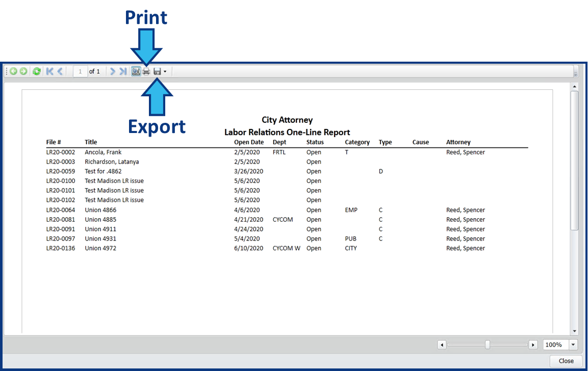The height and width of the screenshot is (371, 588).
Task: Click the current page number field
Action: pyautogui.click(x=80, y=71)
